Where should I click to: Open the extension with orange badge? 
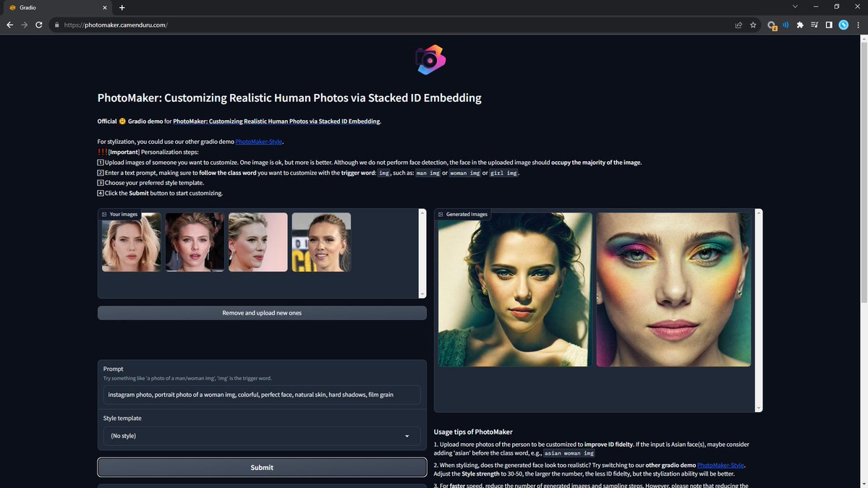(x=772, y=25)
